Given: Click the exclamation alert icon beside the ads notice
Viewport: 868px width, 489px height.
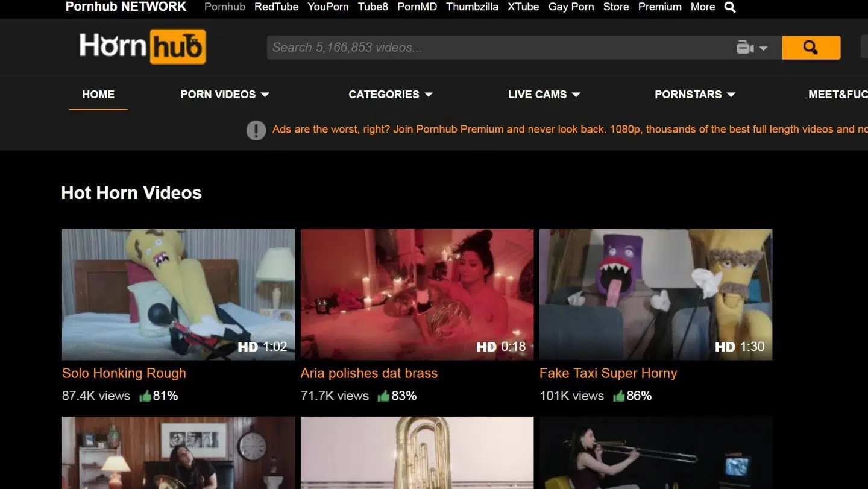Looking at the screenshot, I should [x=256, y=130].
